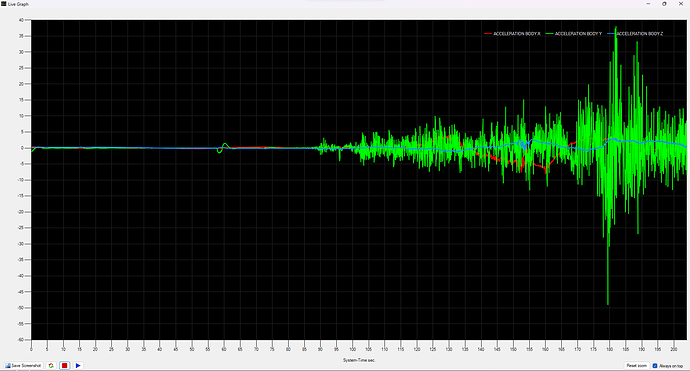
Task: Click the red line swatch in legend
Action: 488,34
